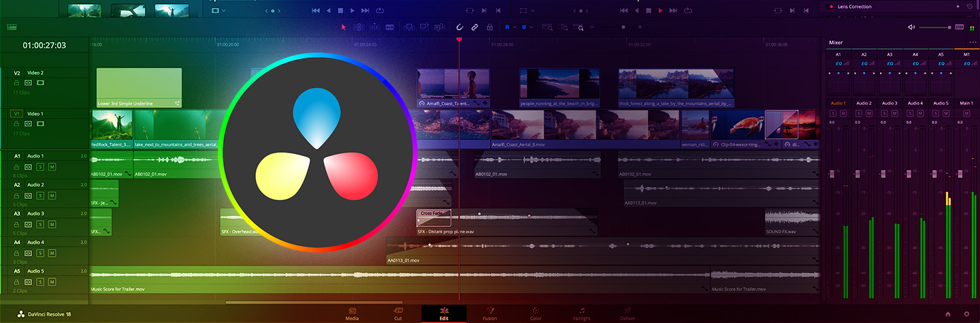Toggle the Lens Correction effect switch
The height and width of the screenshot is (323, 980).
tap(830, 7)
